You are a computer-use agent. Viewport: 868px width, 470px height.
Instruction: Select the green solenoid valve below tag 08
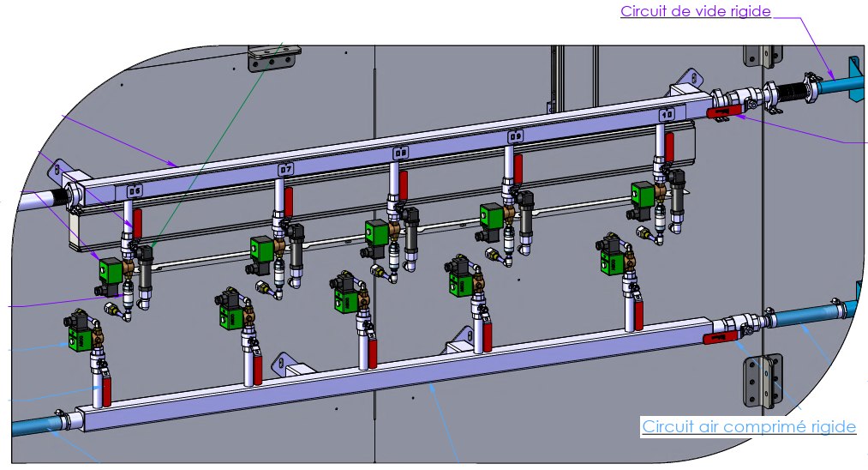click(x=377, y=232)
